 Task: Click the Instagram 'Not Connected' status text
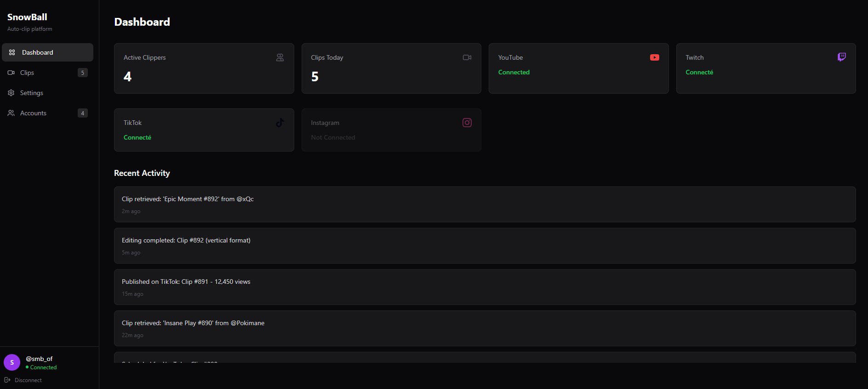tap(333, 137)
